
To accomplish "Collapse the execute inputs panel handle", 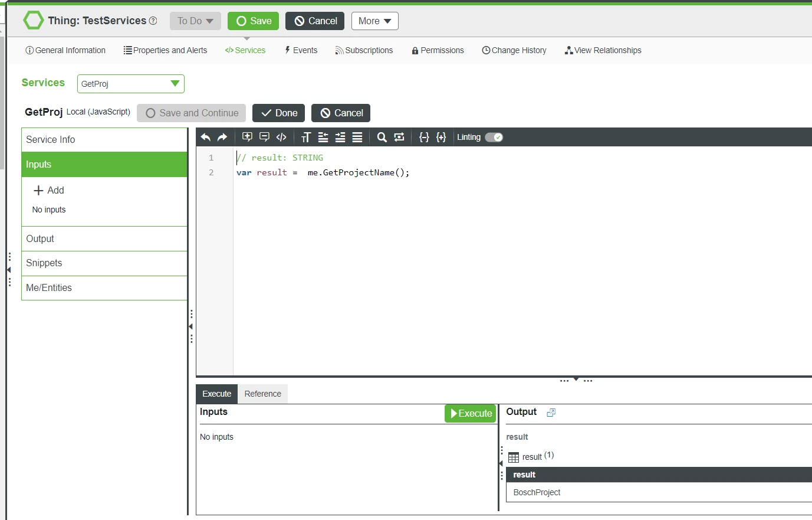I will tap(501, 463).
